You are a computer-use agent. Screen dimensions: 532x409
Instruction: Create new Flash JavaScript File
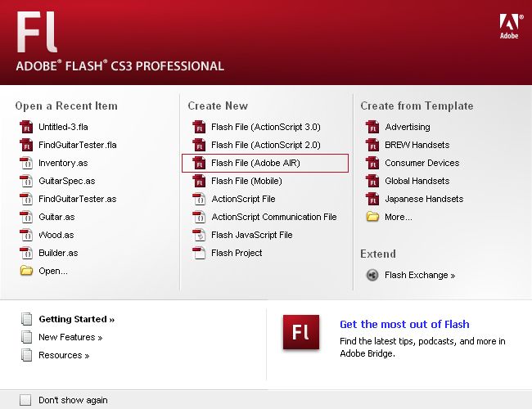click(252, 235)
